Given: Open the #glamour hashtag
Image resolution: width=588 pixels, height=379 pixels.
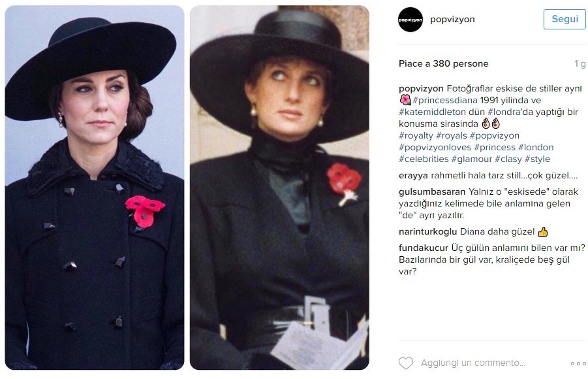Looking at the screenshot, I should (x=472, y=159).
